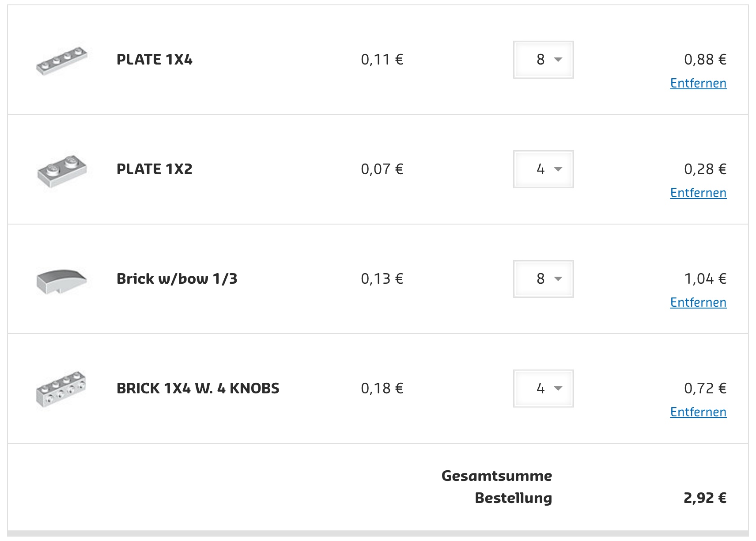The width and height of the screenshot is (756, 541).
Task: Select the PLATE 1X4 product name
Action: tap(154, 60)
